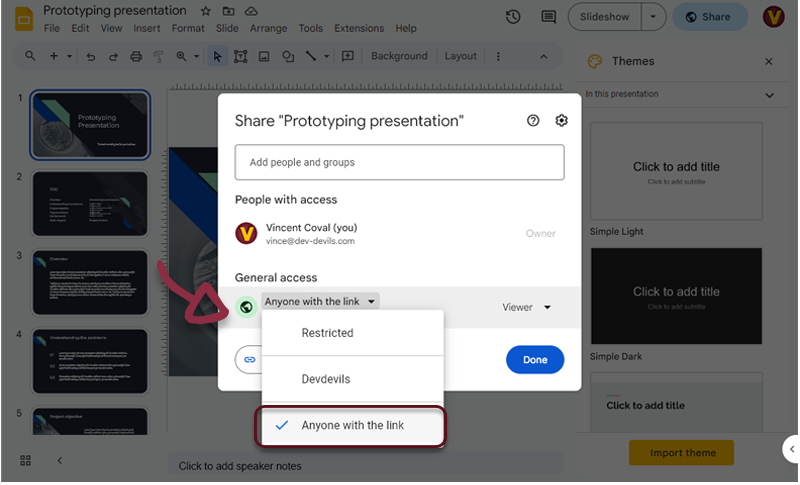Click the print icon in toolbar
The width and height of the screenshot is (800, 485).
point(136,57)
